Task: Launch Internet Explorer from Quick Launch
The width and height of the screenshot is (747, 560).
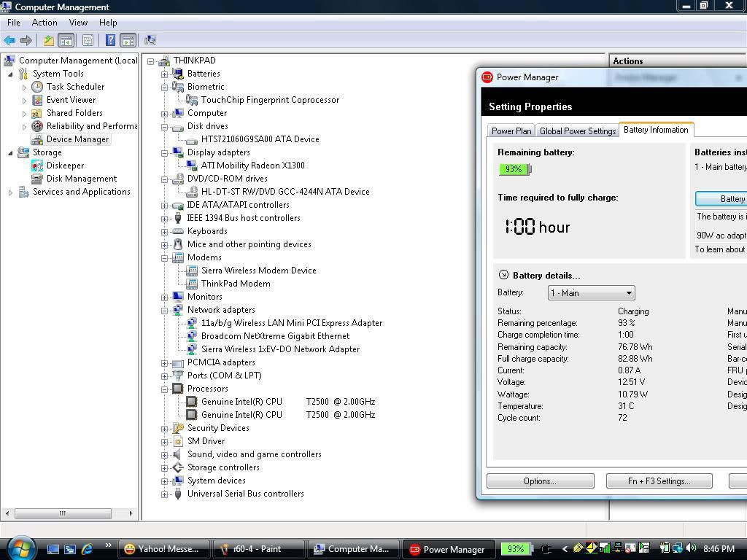Action: [87, 549]
